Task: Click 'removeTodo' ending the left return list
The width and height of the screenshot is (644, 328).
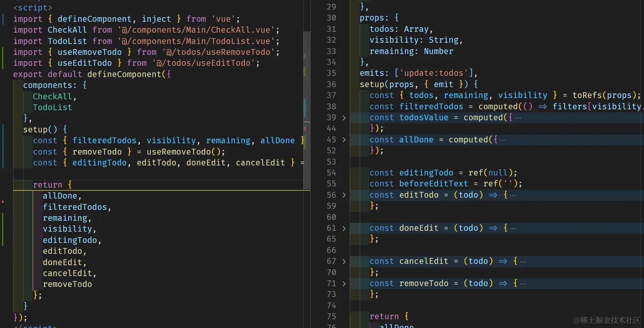Action: coord(67,284)
